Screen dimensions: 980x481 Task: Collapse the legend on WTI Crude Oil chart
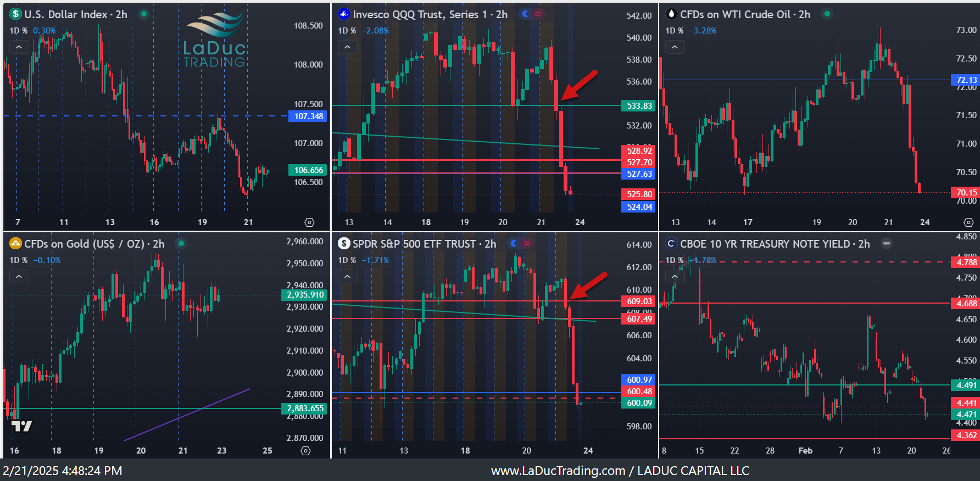(x=675, y=47)
